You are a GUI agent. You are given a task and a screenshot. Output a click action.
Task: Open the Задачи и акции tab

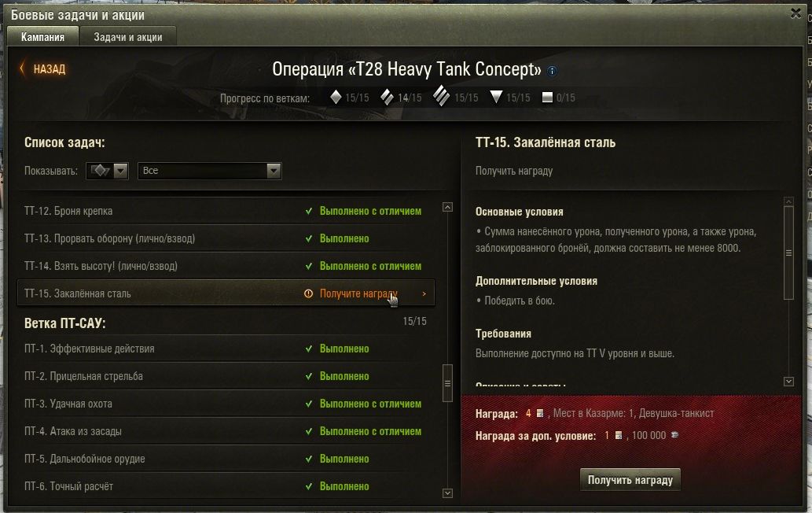(x=128, y=37)
